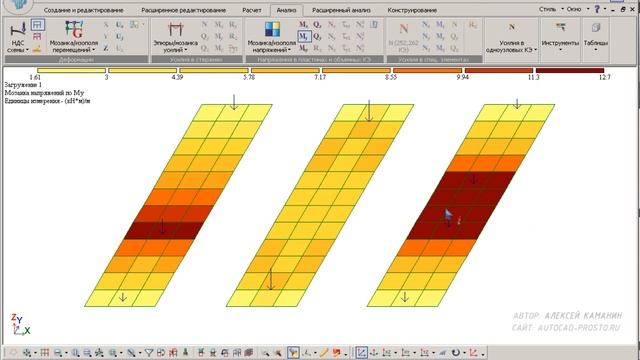The height and width of the screenshot is (360, 640).
Task: Click the Uy rotation button
Action: 120,36
